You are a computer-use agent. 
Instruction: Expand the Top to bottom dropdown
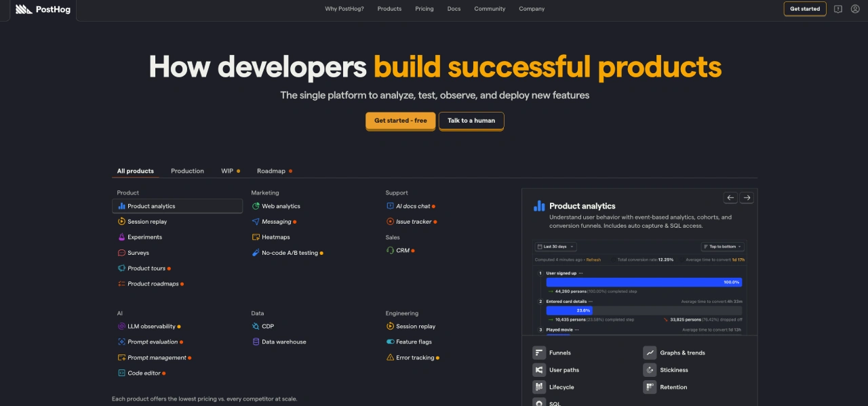point(723,247)
